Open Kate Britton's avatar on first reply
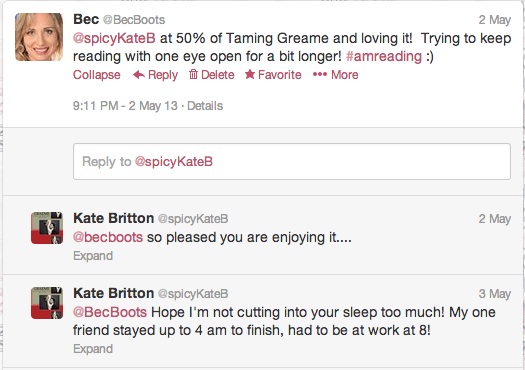The width and height of the screenshot is (525, 370). click(47, 228)
